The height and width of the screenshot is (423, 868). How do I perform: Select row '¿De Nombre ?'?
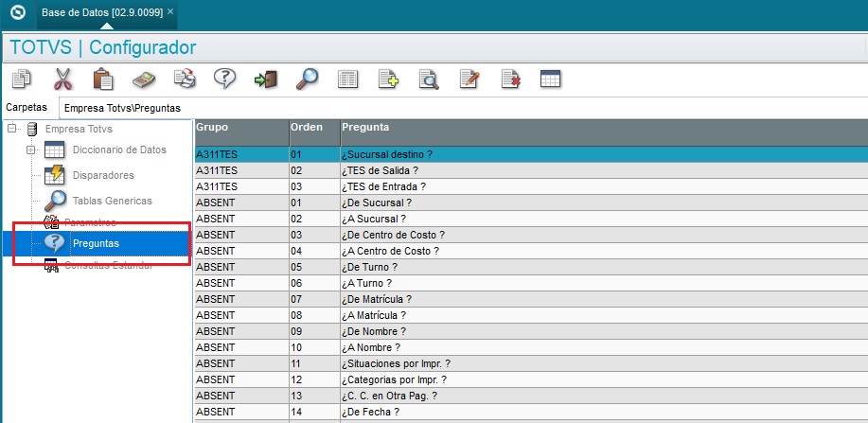click(531, 331)
